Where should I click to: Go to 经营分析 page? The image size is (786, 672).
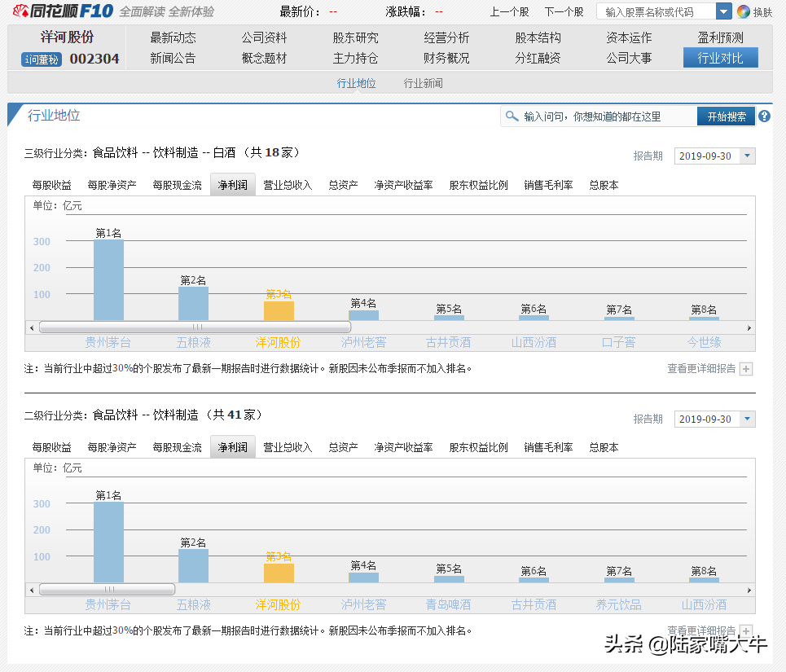[x=446, y=37]
